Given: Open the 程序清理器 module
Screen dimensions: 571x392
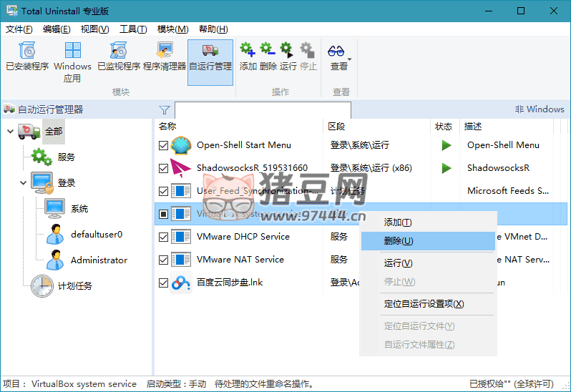Looking at the screenshot, I should point(165,57).
